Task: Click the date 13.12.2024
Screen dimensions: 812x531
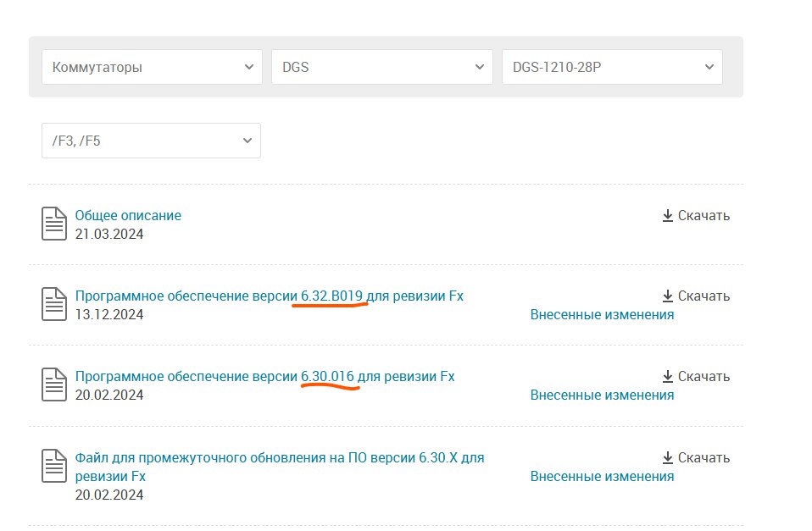Action: pos(109,315)
